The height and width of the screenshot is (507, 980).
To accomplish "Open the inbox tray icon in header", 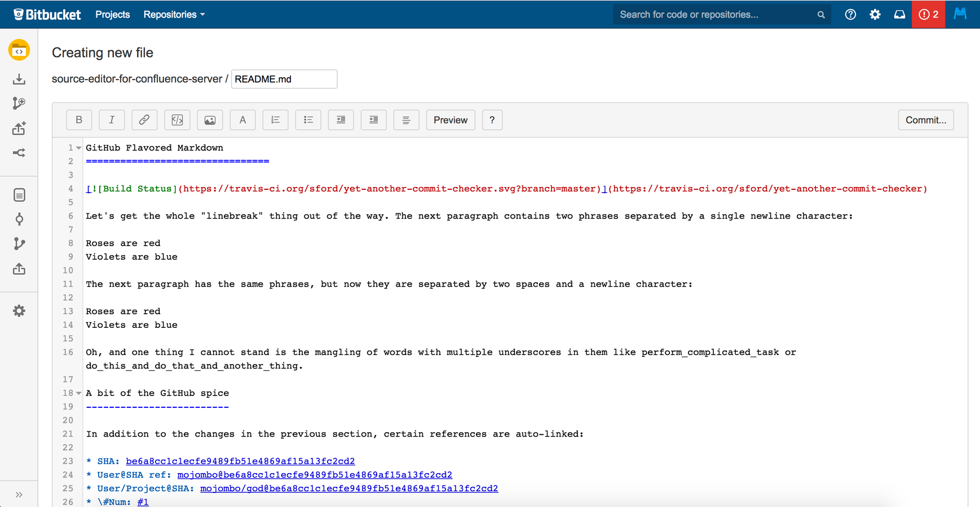I will coord(900,15).
